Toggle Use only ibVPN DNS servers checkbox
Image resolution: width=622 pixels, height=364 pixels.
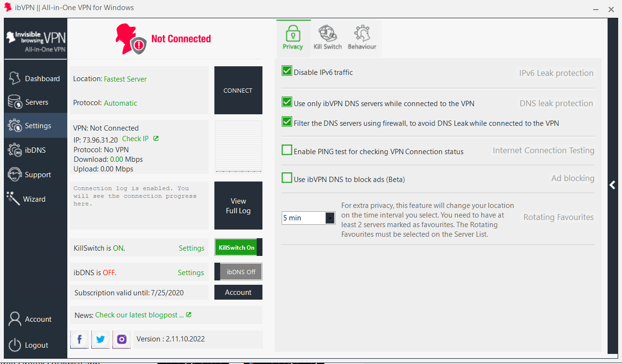pyautogui.click(x=287, y=102)
